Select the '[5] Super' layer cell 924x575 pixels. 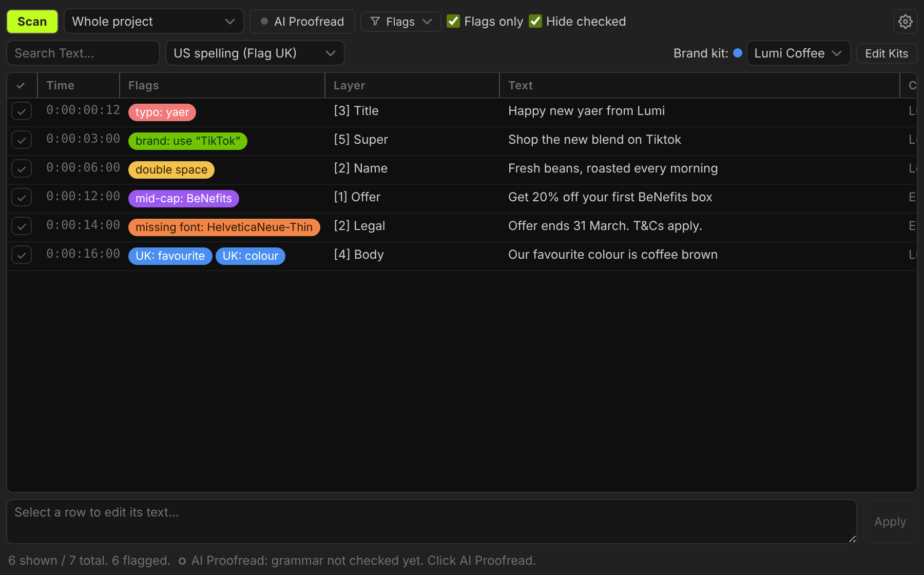[x=361, y=140]
